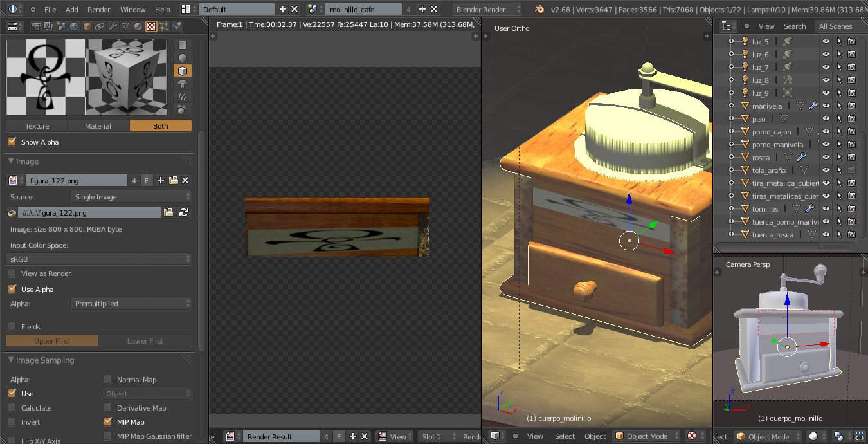Screen dimensions: 868x444
Task: Open the sRGB color space dropdown
Action: pyautogui.click(x=99, y=259)
